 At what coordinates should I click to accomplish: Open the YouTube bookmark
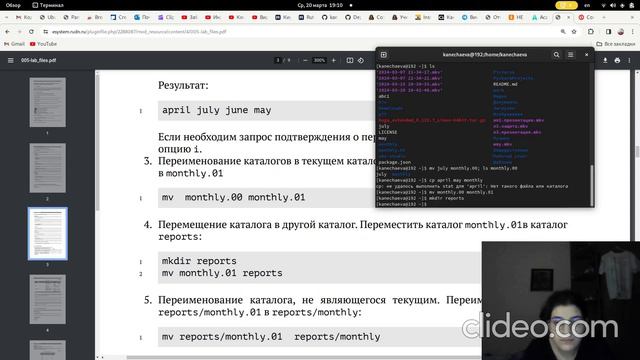pyautogui.click(x=43, y=44)
